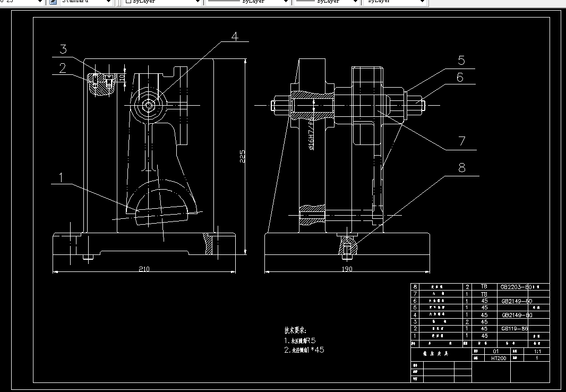Open the linetype ByLayer dropdown with long line sample
Screen dimensions: 566x392
point(248,2)
